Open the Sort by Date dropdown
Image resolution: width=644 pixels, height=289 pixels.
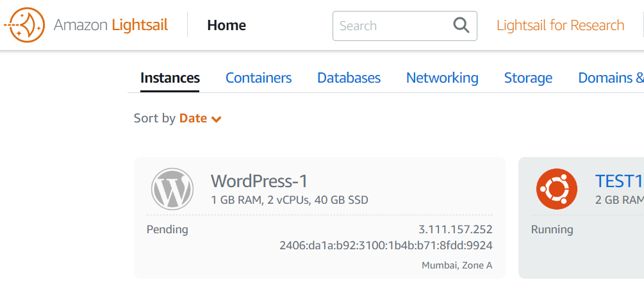(192, 119)
